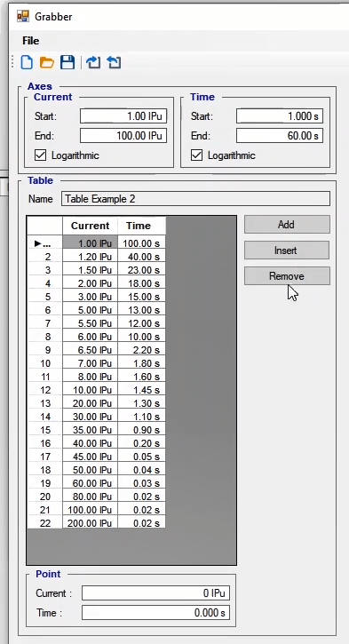
Task: Click the Remove button
Action: 287,276
